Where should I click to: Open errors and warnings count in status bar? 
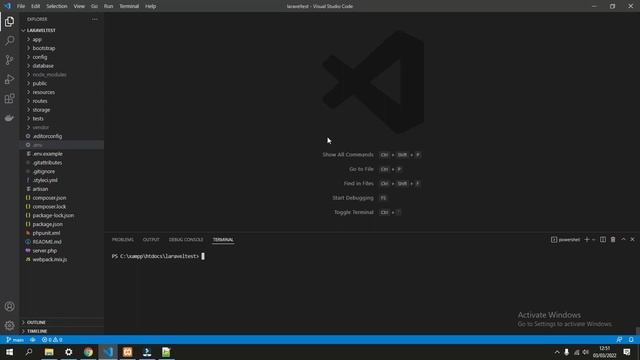coord(52,340)
